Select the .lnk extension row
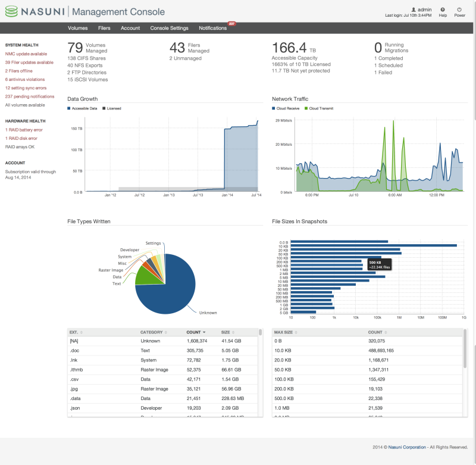This screenshot has height=465, width=476. point(162,360)
